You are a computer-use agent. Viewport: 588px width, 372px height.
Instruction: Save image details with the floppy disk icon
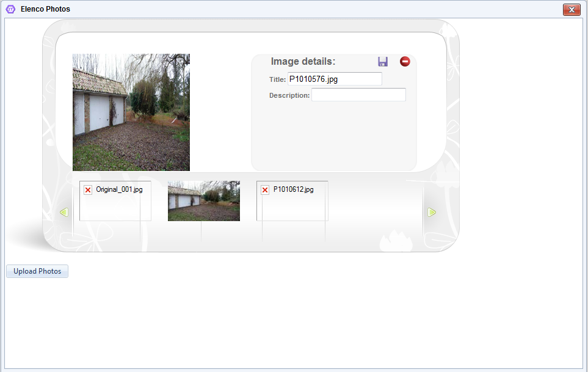[382, 62]
